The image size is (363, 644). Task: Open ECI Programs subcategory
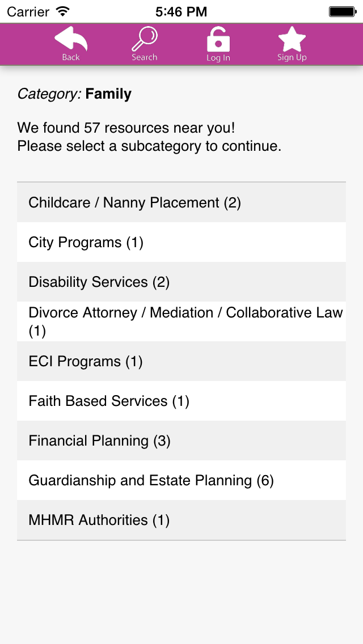181,362
